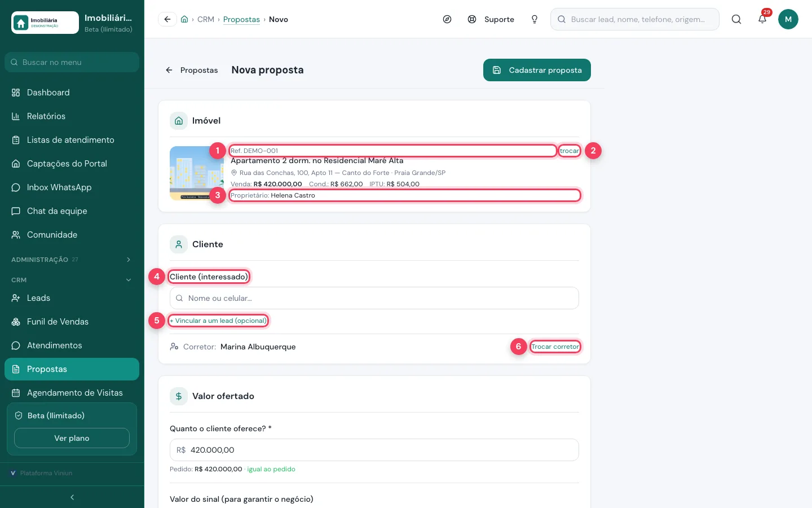The image size is (812, 508).
Task: Open the notifications bell
Action: coord(762,19)
